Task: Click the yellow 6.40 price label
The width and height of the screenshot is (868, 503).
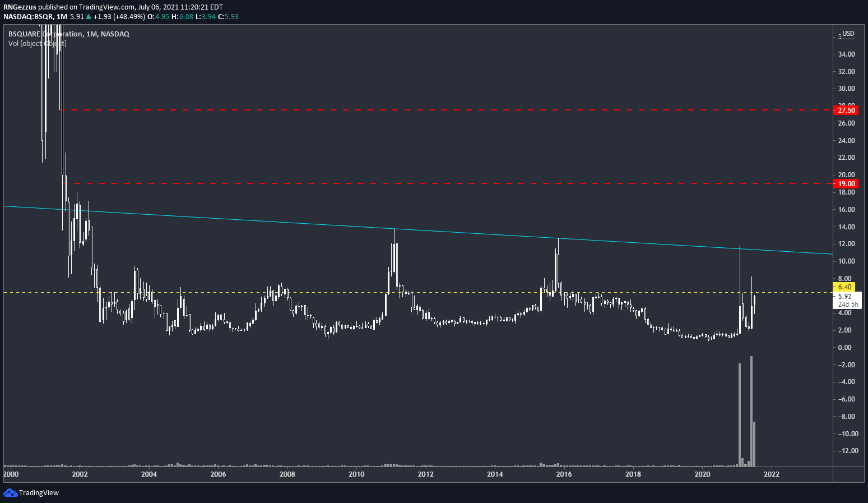Action: click(x=844, y=287)
